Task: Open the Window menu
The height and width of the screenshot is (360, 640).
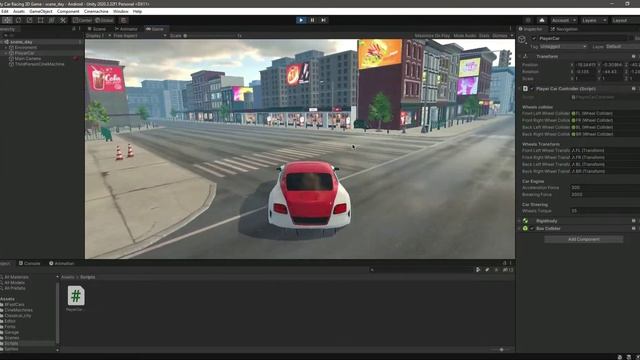Action: [120, 11]
